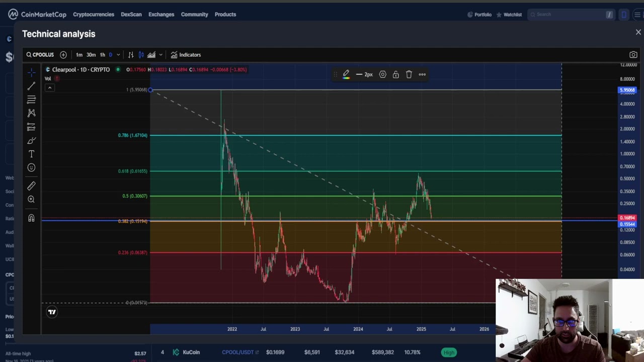This screenshot has width=644, height=362.
Task: Toggle the drawing lock
Action: [x=396, y=74]
